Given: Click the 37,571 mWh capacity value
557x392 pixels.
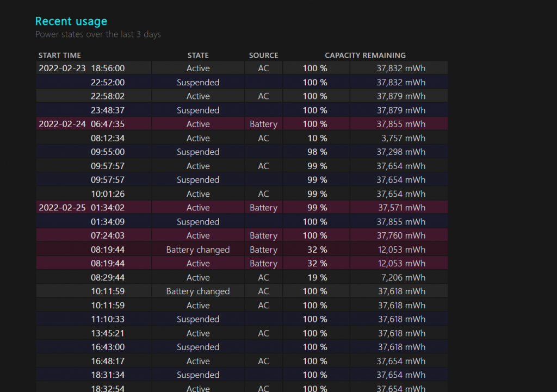Looking at the screenshot, I should 401,208.
